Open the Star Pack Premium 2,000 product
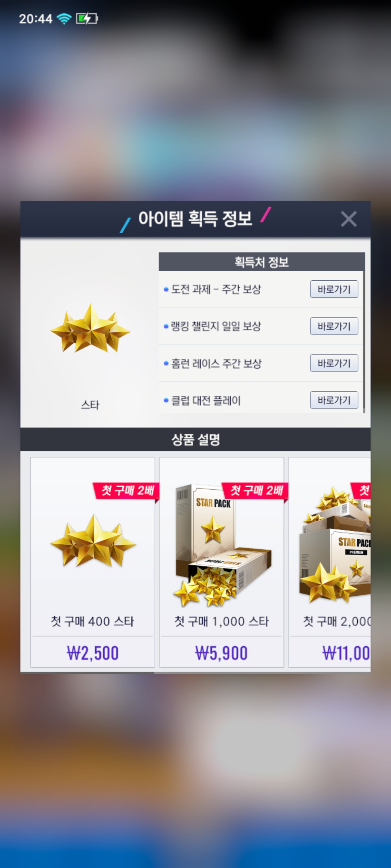This screenshot has height=868, width=391. tap(329, 562)
